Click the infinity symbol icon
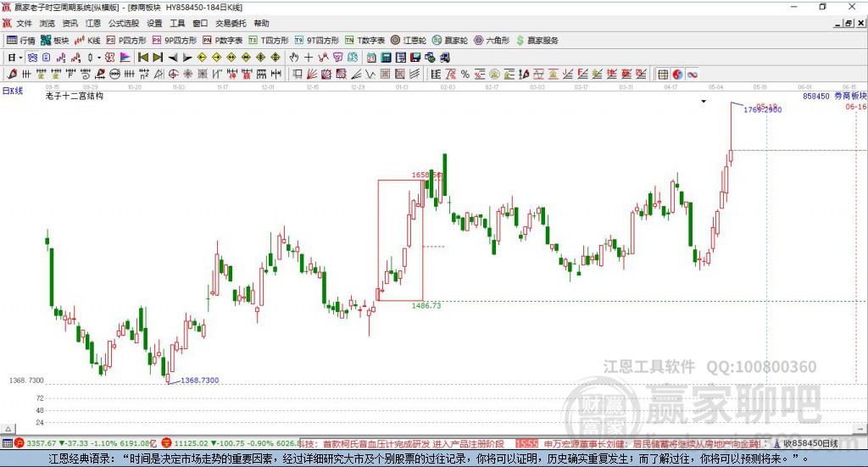The width and height of the screenshot is (868, 467). [693, 74]
